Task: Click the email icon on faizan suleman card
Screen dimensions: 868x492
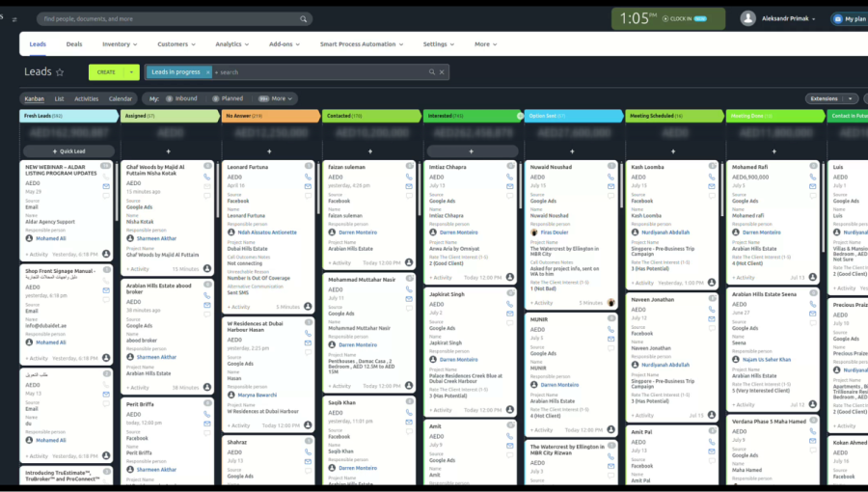Action: point(409,186)
